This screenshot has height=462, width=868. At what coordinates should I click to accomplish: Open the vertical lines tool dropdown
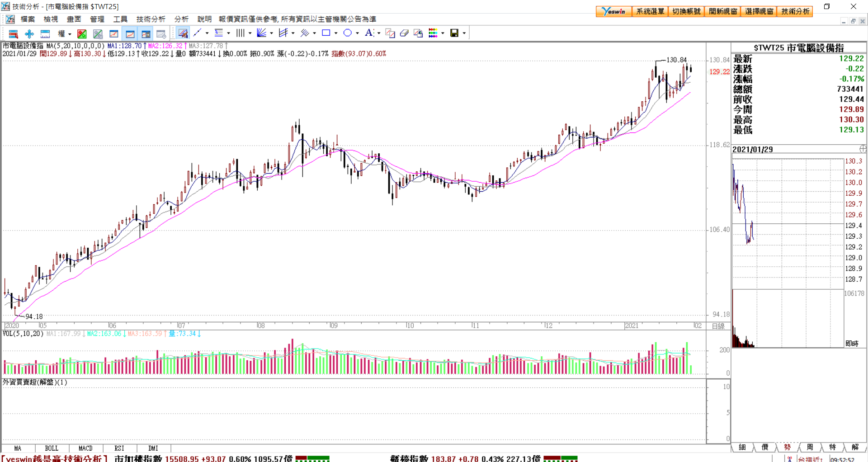pyautogui.click(x=250, y=33)
